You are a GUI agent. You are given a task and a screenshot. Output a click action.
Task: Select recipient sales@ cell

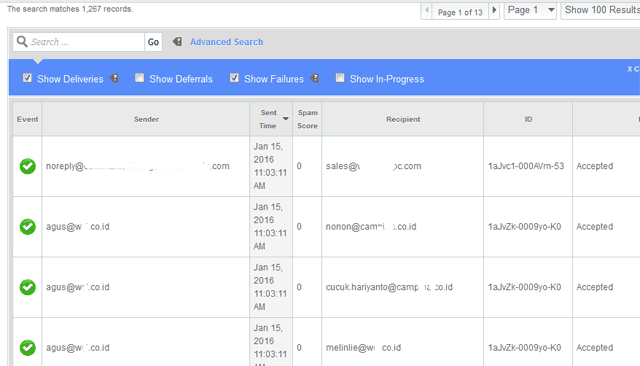coord(403,166)
